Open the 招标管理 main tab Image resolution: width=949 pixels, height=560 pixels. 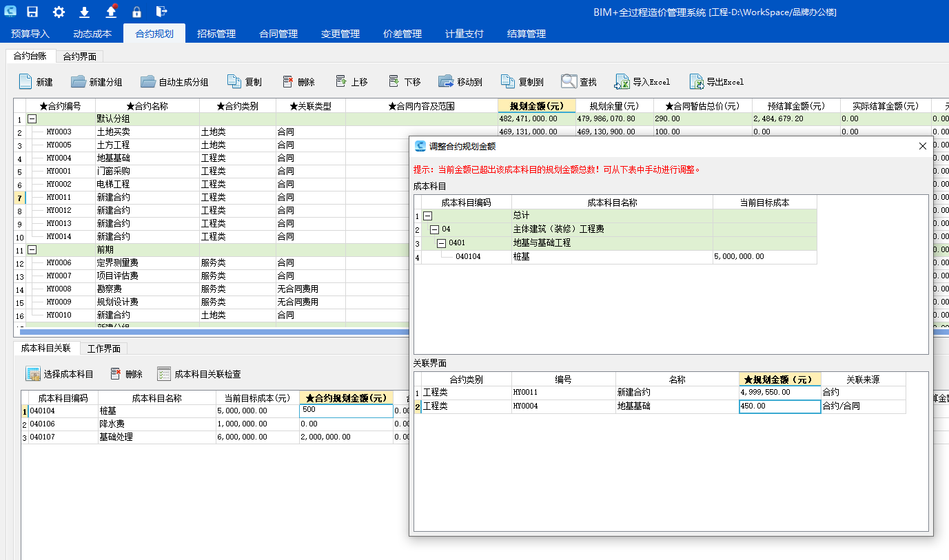click(216, 34)
